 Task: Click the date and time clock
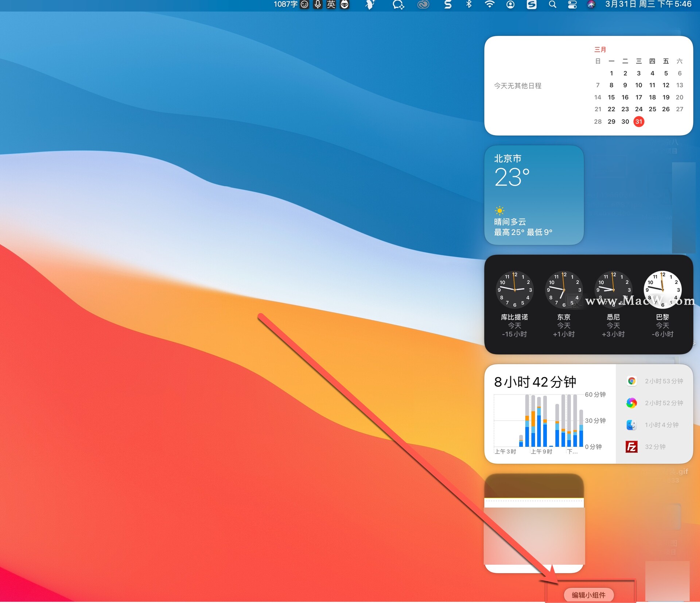pyautogui.click(x=648, y=4)
